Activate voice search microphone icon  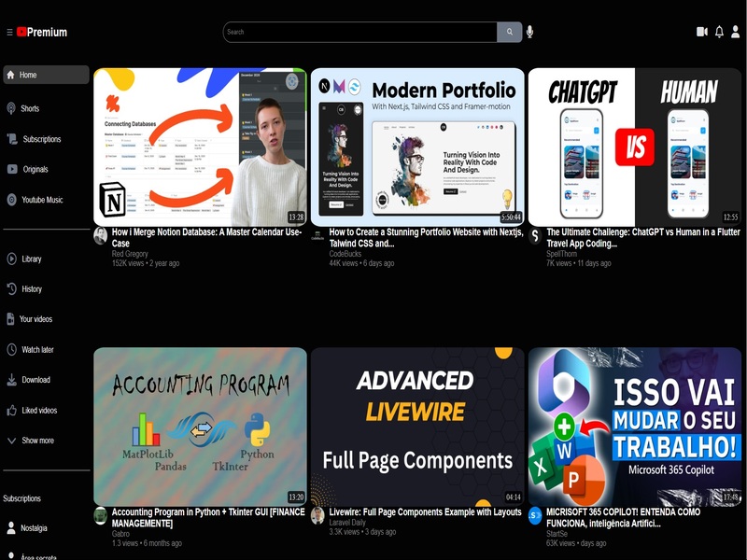(x=529, y=32)
